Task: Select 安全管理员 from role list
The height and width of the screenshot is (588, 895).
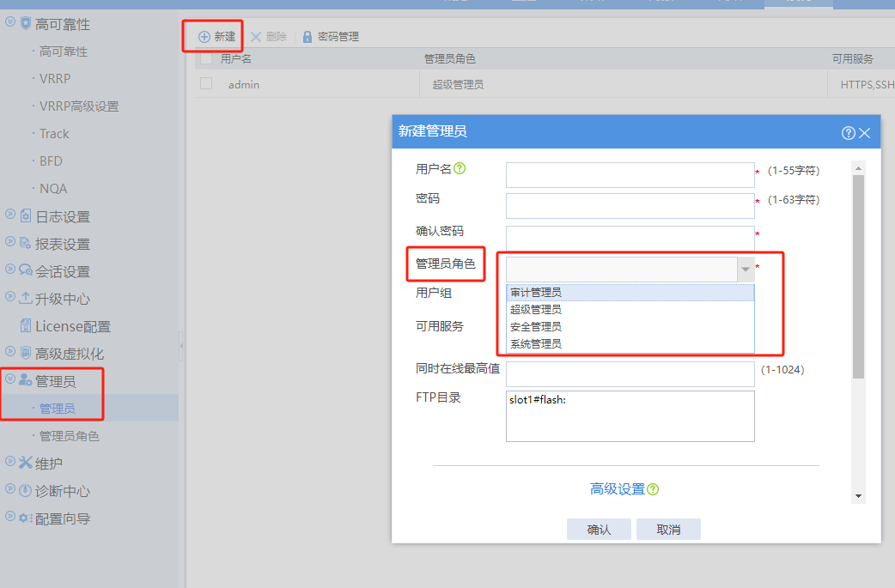Action: (x=630, y=327)
